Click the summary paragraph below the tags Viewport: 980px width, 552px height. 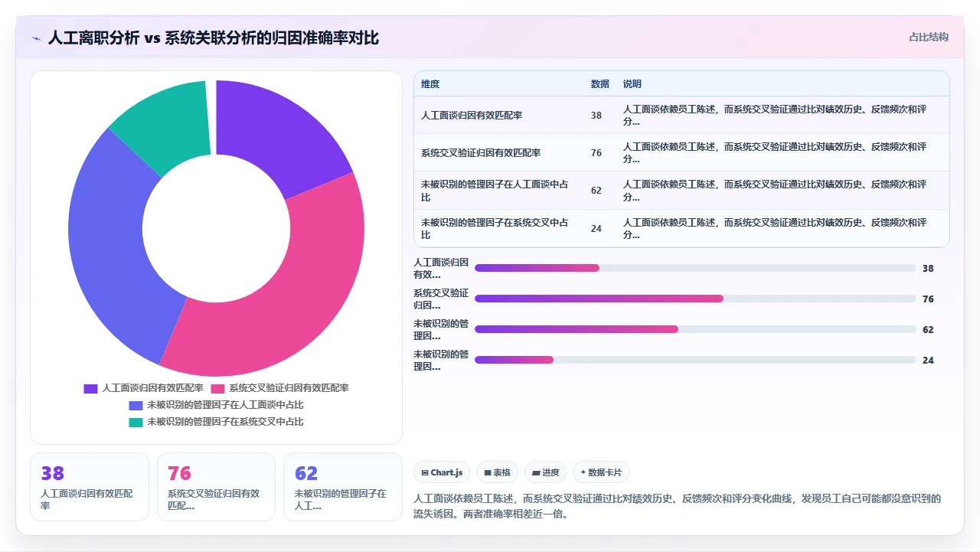pos(678,506)
